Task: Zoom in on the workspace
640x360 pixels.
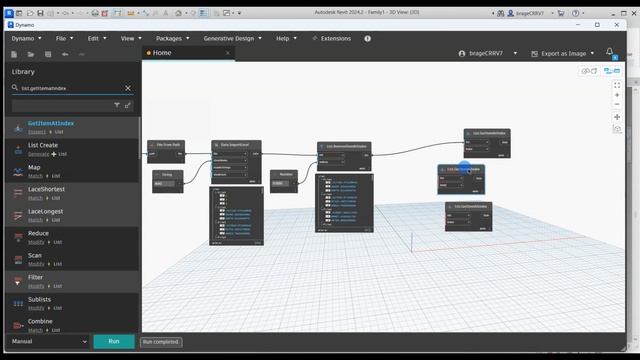Action: coord(617,95)
